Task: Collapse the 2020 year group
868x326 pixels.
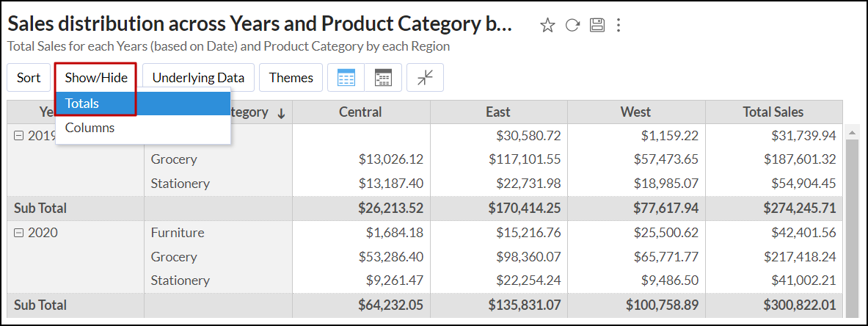Action: (x=18, y=233)
